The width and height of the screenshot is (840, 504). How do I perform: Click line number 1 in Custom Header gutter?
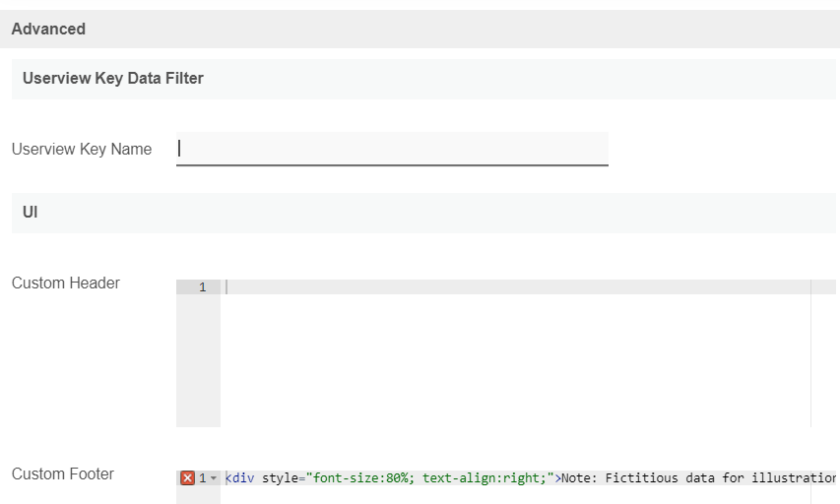tap(203, 287)
